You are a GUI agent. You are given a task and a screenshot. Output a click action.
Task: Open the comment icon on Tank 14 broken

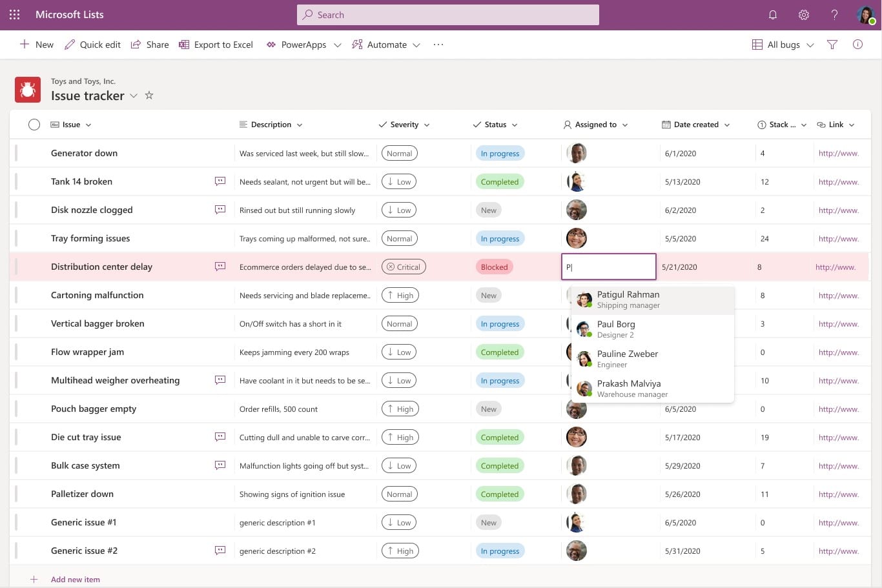coord(220,181)
